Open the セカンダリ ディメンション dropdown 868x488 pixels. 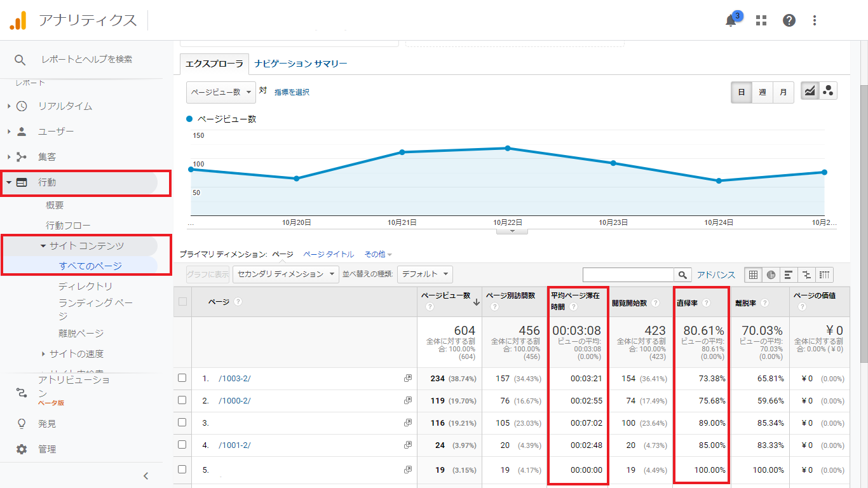[x=286, y=274]
